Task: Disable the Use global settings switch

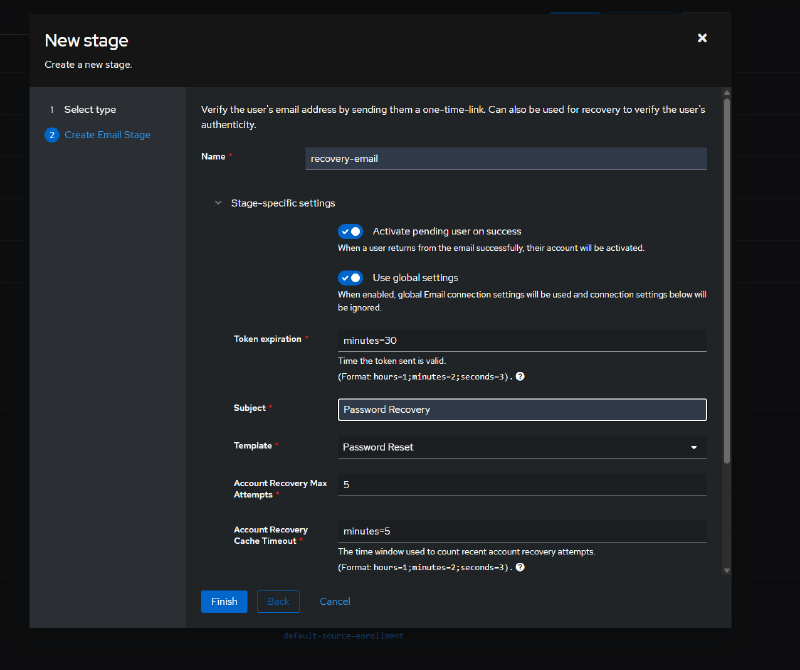Action: [x=351, y=278]
